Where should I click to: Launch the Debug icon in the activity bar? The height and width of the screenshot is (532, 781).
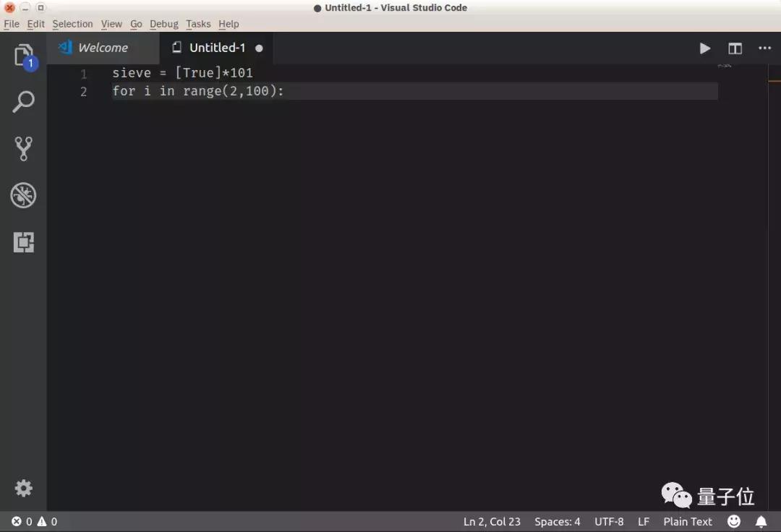pos(24,195)
